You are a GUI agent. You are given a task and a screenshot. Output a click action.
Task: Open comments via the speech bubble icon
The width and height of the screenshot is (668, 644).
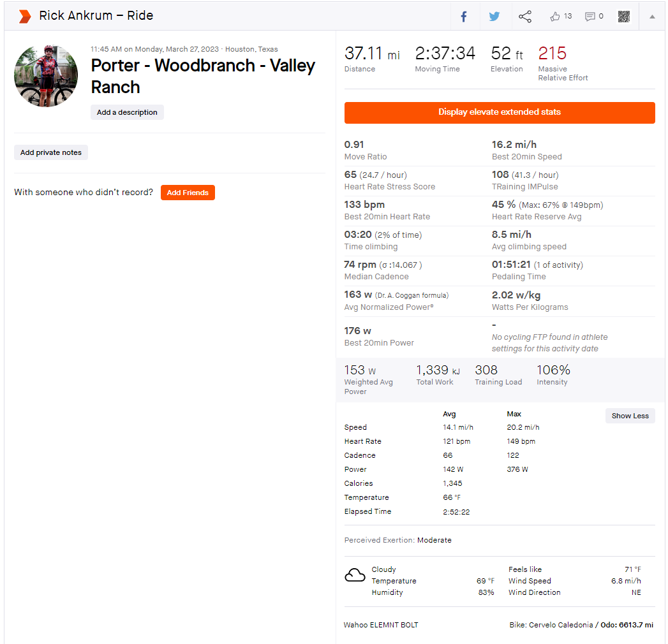pyautogui.click(x=590, y=17)
